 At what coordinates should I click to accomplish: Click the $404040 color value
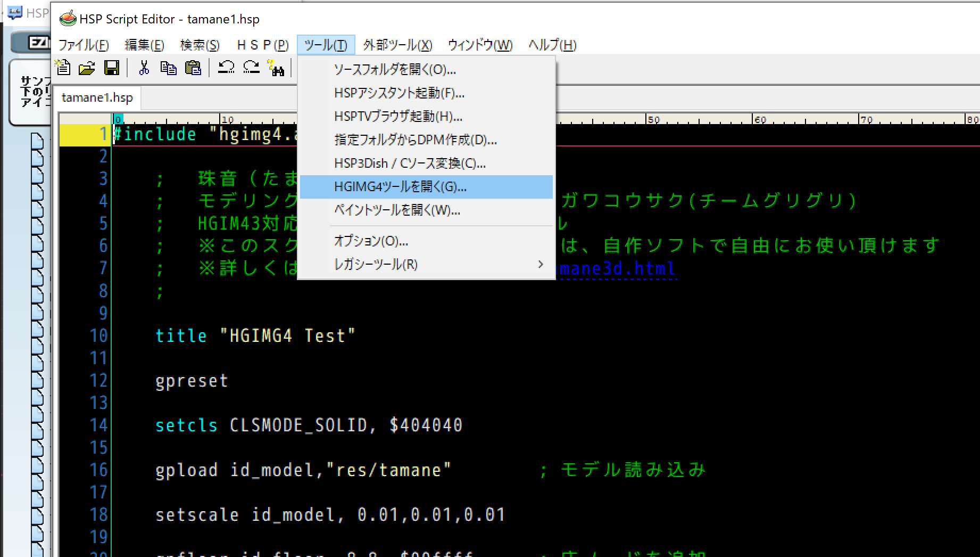pyautogui.click(x=426, y=425)
